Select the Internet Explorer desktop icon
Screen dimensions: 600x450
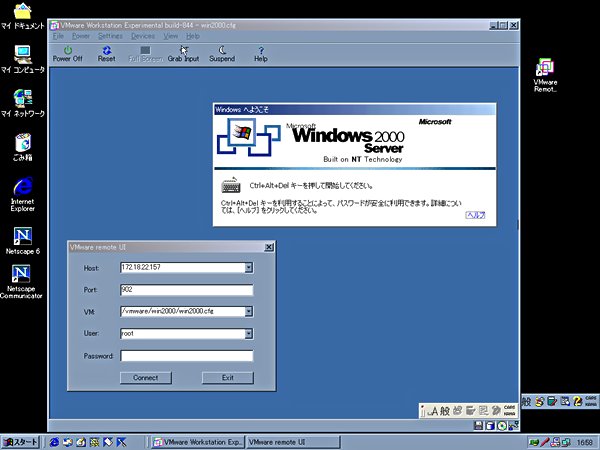click(23, 194)
